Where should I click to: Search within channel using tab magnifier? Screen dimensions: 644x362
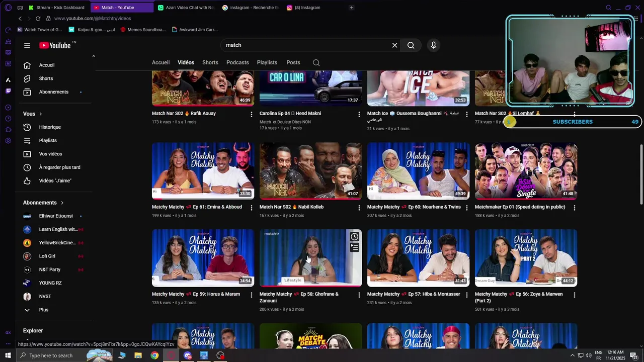coord(316,63)
